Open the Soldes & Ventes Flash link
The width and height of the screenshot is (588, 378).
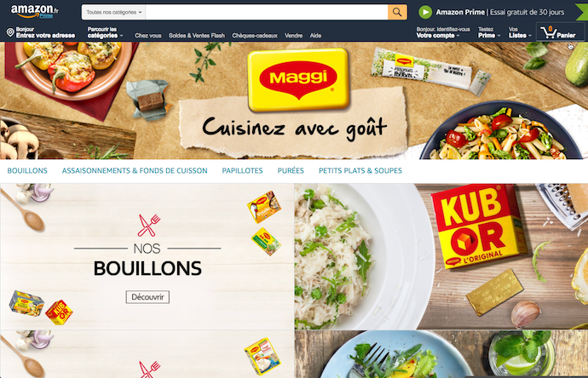coord(197,36)
